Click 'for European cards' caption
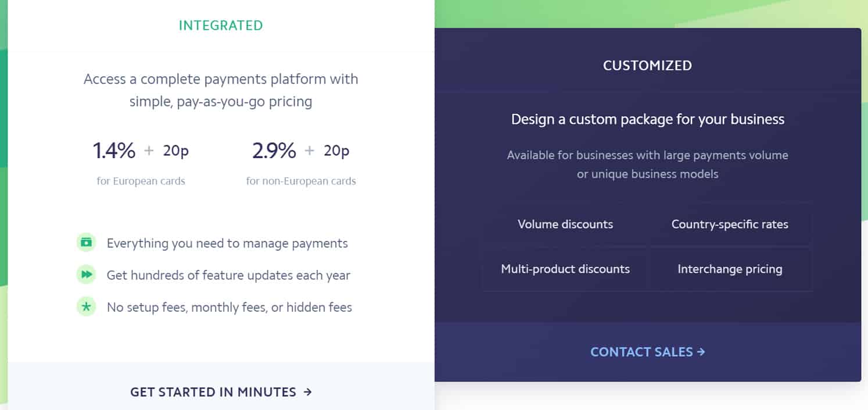The width and height of the screenshot is (868, 410). 141,181
